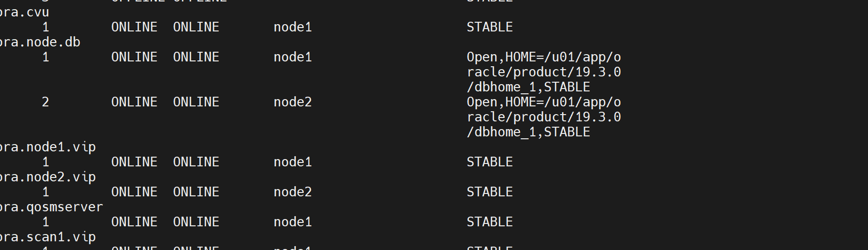Click STABLE in the ora.cvu row
The width and height of the screenshot is (868, 250).
489,27
